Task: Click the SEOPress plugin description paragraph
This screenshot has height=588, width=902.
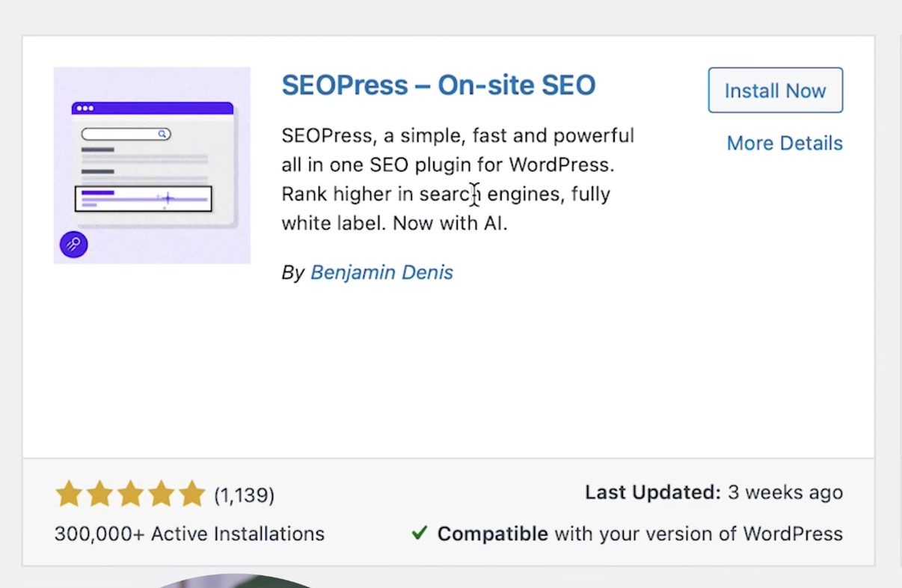Action: click(x=458, y=180)
